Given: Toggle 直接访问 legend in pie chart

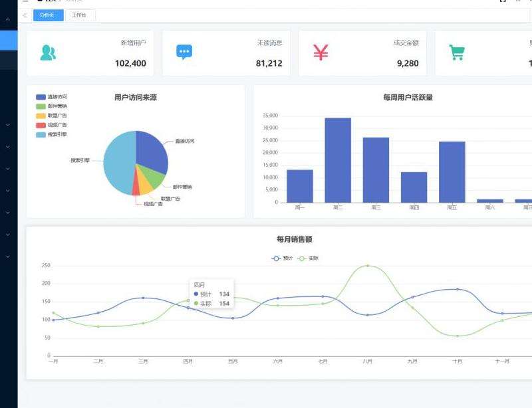Looking at the screenshot, I should click(x=51, y=97).
